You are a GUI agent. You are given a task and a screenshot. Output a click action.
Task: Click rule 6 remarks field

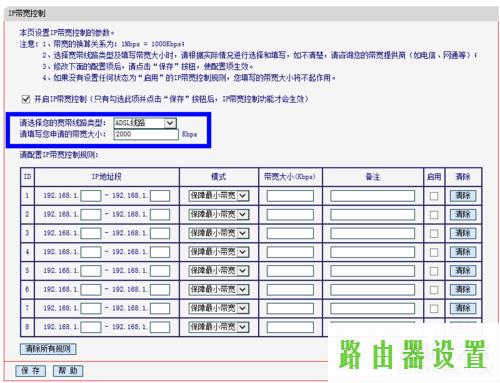click(x=373, y=289)
